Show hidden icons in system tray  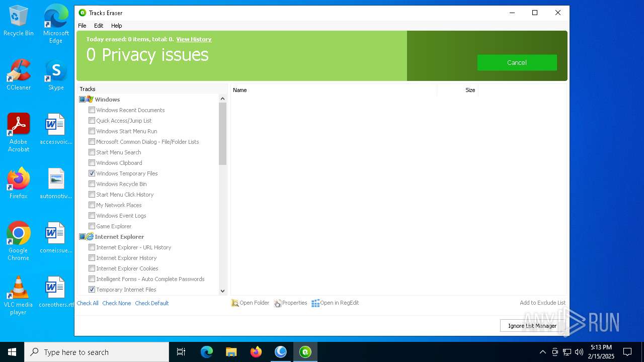point(542,352)
